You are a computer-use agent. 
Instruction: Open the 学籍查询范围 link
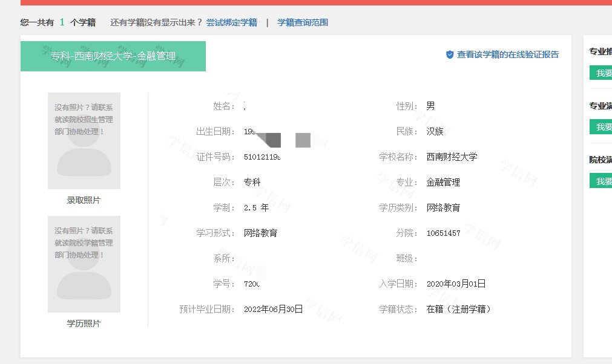tap(303, 22)
